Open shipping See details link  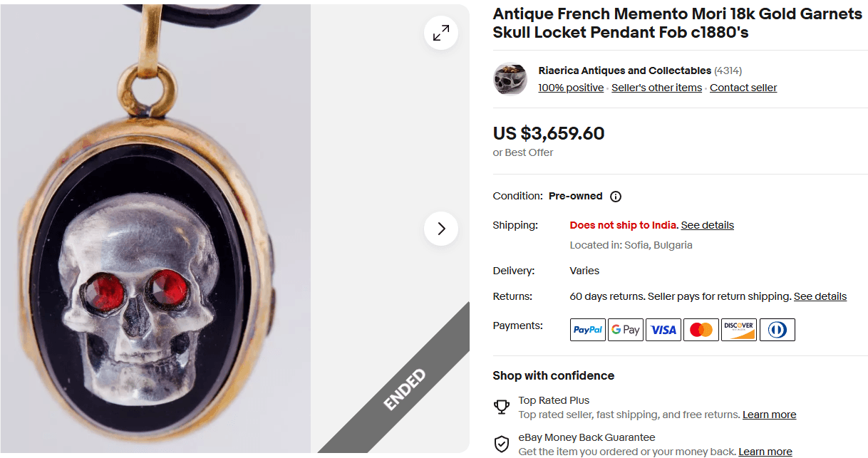point(707,225)
